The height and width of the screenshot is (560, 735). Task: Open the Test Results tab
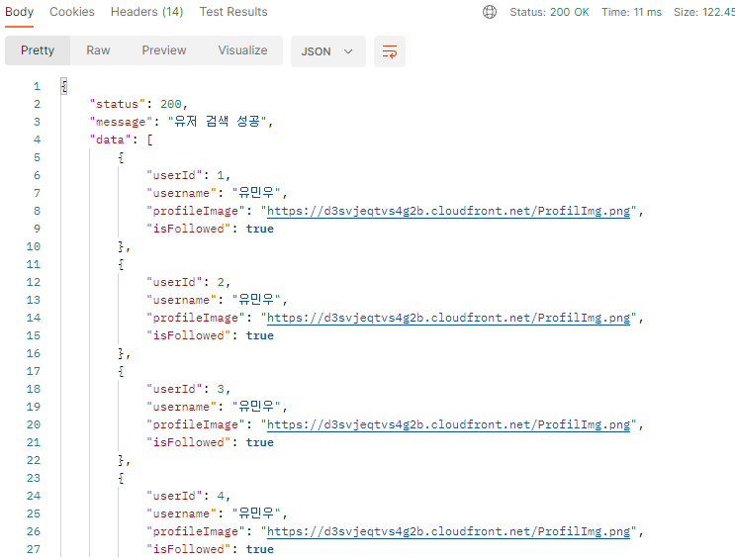click(x=233, y=12)
